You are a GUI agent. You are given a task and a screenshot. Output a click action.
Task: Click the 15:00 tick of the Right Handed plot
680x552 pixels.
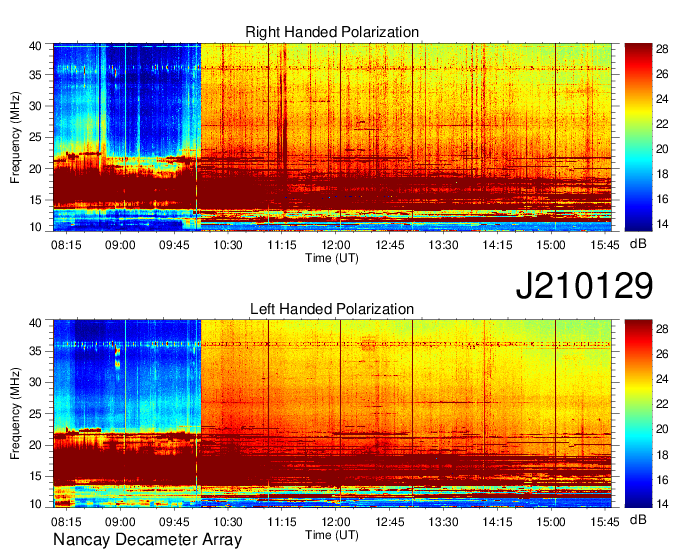(x=551, y=245)
